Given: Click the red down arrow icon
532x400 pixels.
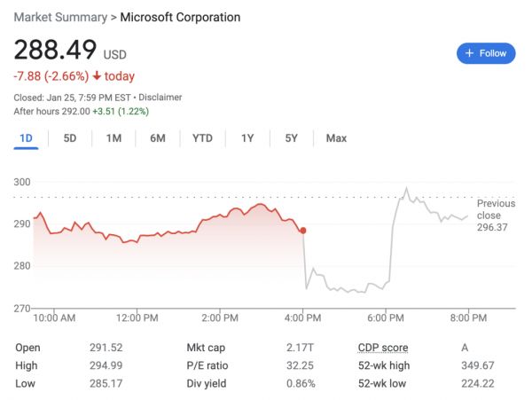Looking at the screenshot, I should click(x=96, y=76).
